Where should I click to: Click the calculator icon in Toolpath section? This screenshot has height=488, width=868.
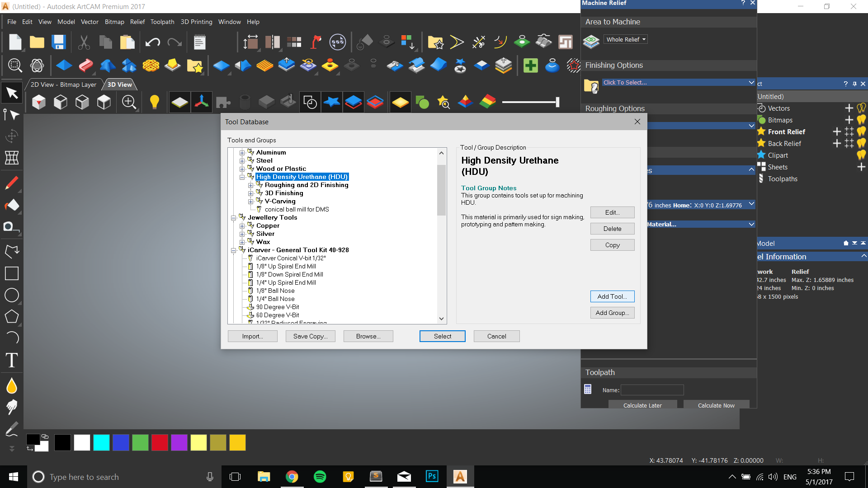click(588, 389)
